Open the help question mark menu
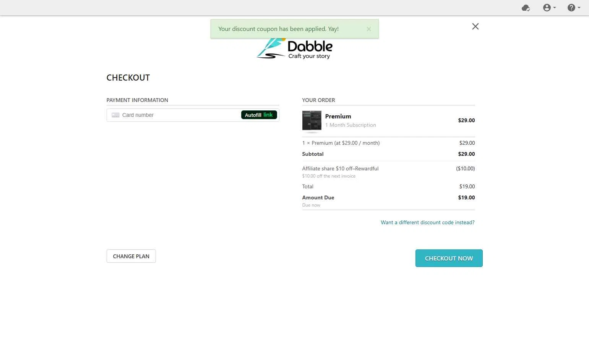 574,8
